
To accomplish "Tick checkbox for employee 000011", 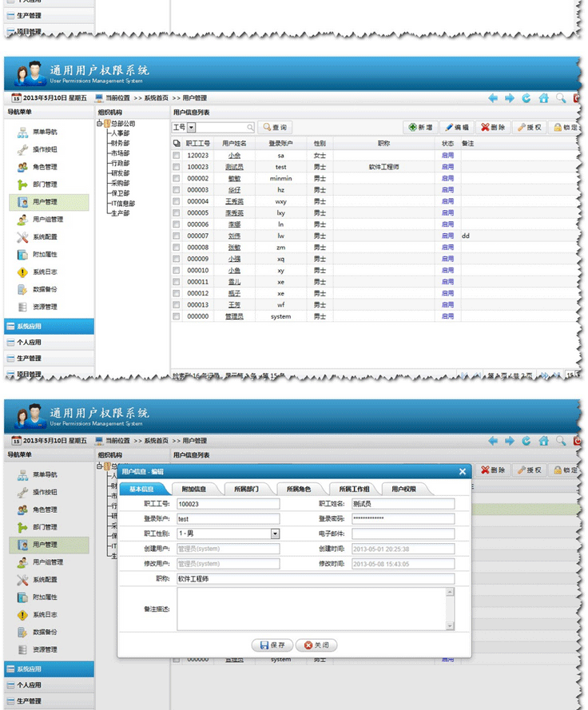I will pyautogui.click(x=177, y=282).
